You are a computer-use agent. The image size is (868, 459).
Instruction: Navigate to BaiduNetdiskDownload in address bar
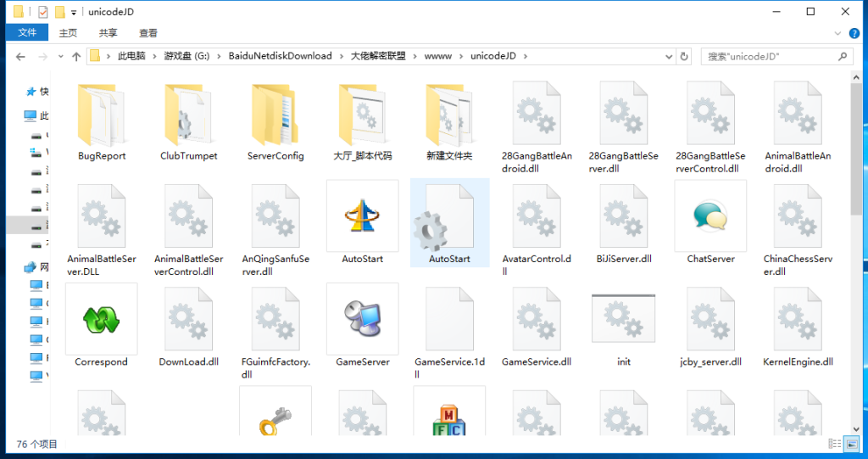280,56
